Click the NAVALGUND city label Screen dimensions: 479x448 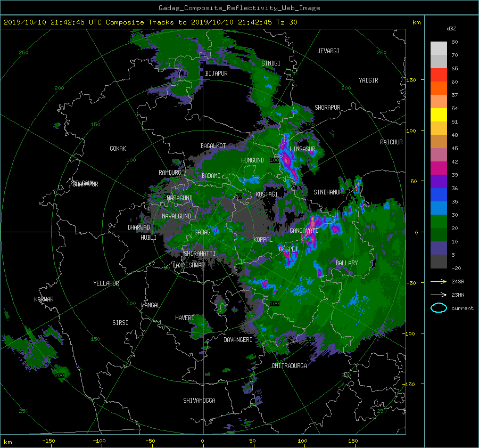tap(176, 216)
